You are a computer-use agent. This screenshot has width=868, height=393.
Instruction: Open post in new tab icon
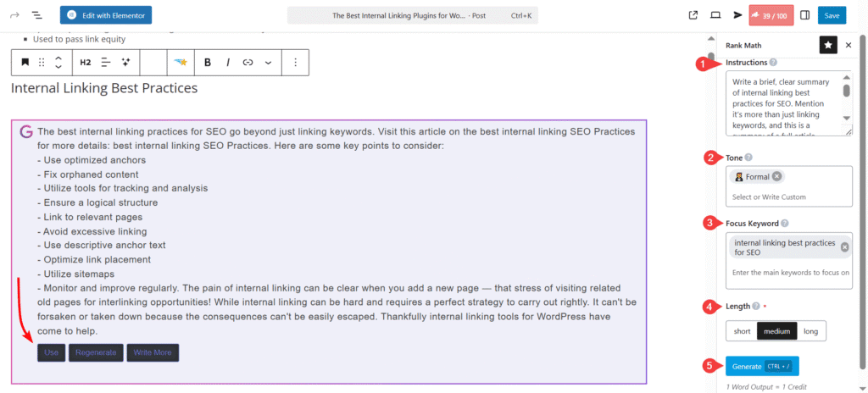pos(693,15)
